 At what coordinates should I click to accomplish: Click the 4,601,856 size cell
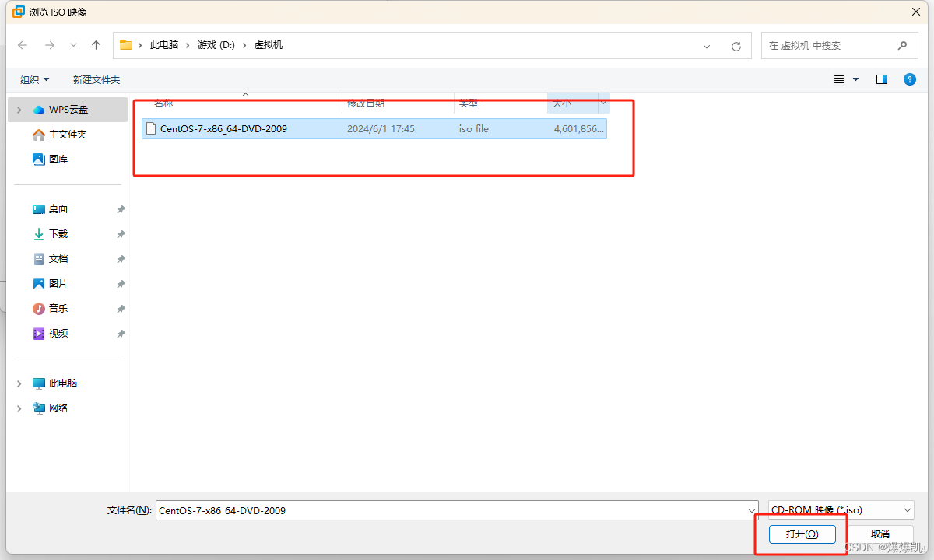(x=578, y=129)
